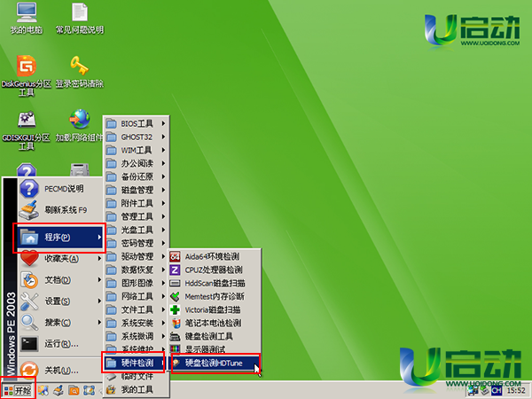Click the orange folder search quick launch icon
Image resolution: width=532 pixels, height=399 pixels.
tap(74, 390)
